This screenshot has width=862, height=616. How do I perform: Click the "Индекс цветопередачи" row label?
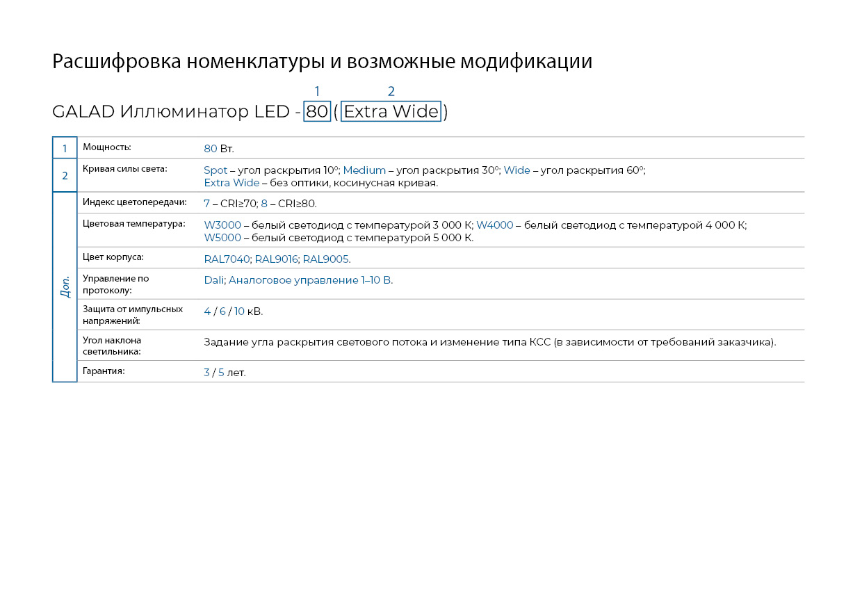(134, 202)
